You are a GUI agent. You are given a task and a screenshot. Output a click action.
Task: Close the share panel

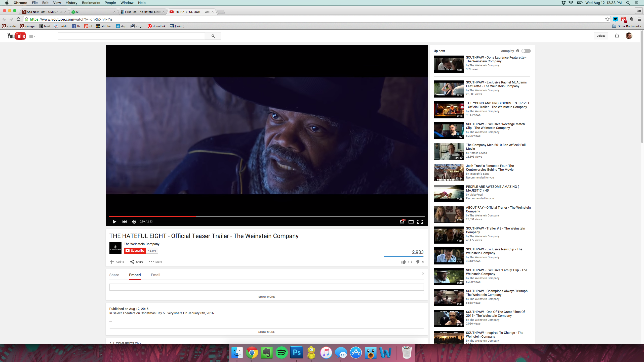tap(423, 274)
